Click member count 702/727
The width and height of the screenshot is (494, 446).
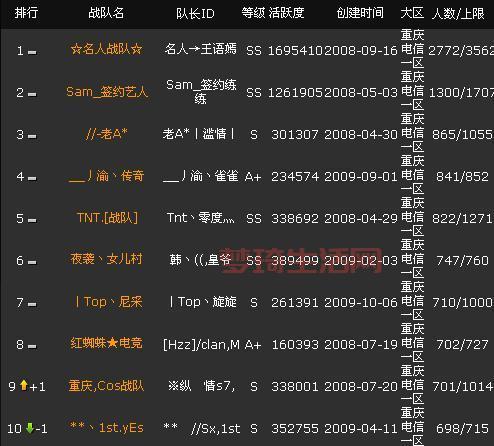(462, 344)
